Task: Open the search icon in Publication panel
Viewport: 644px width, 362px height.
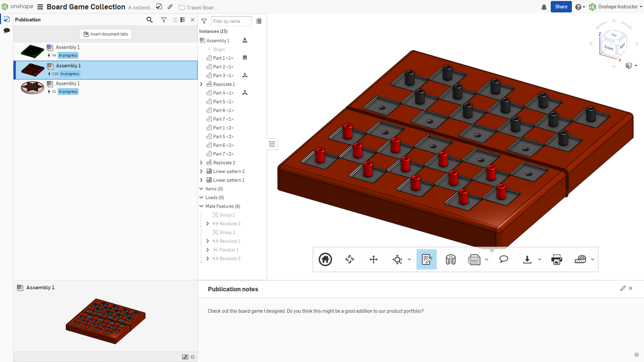Action: point(149,20)
